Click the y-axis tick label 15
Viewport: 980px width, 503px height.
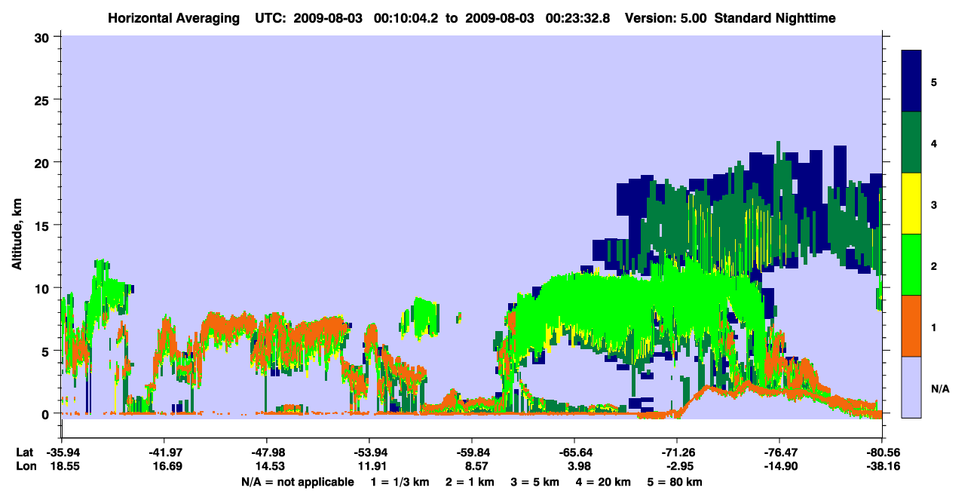click(43, 225)
